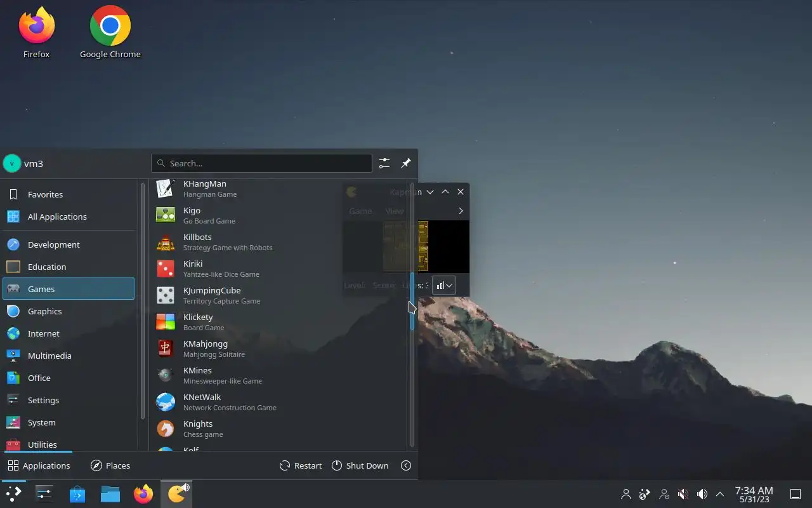Click in the Search applications field
This screenshot has width=812, height=508.
(x=261, y=163)
